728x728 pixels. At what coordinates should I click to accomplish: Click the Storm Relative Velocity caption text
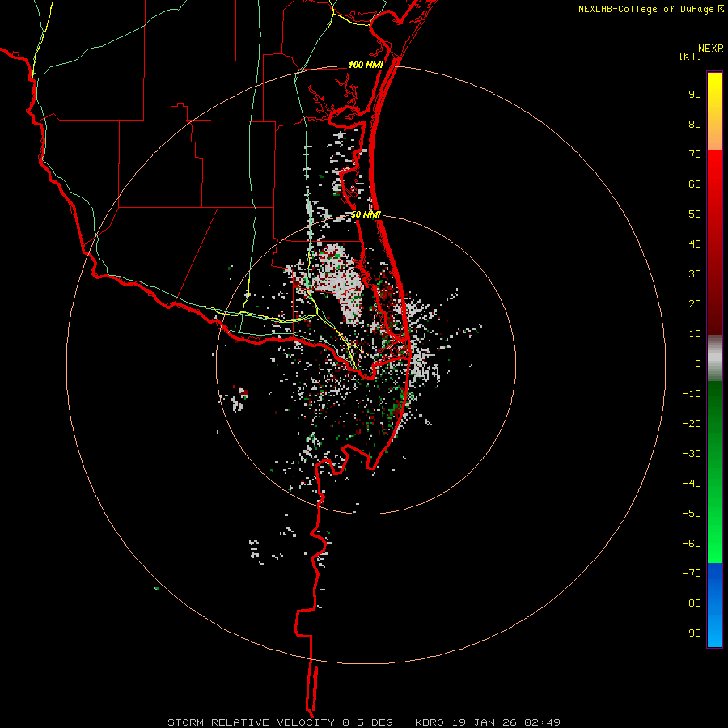point(363,722)
